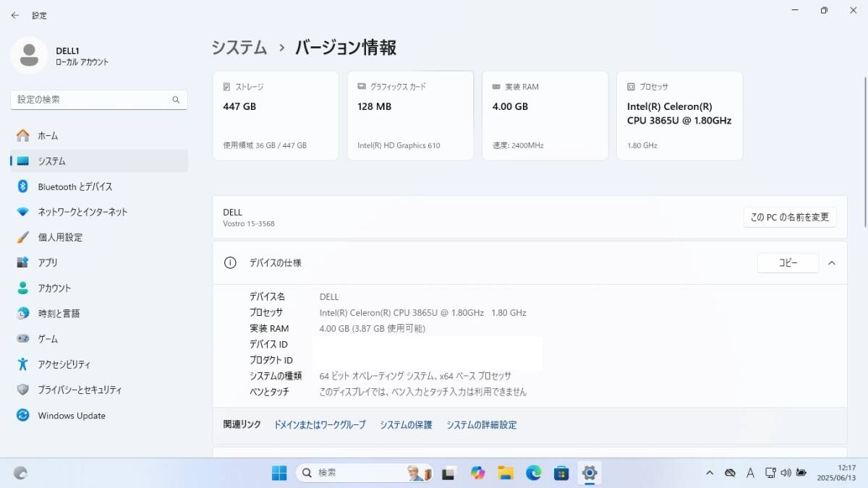
Task: Show hidden tray icons chevron
Action: pos(710,473)
